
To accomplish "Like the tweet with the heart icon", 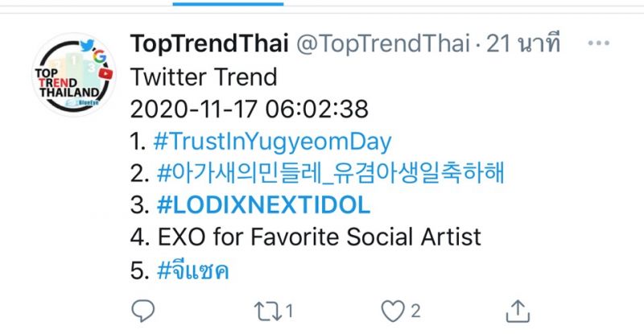I will pos(392,310).
